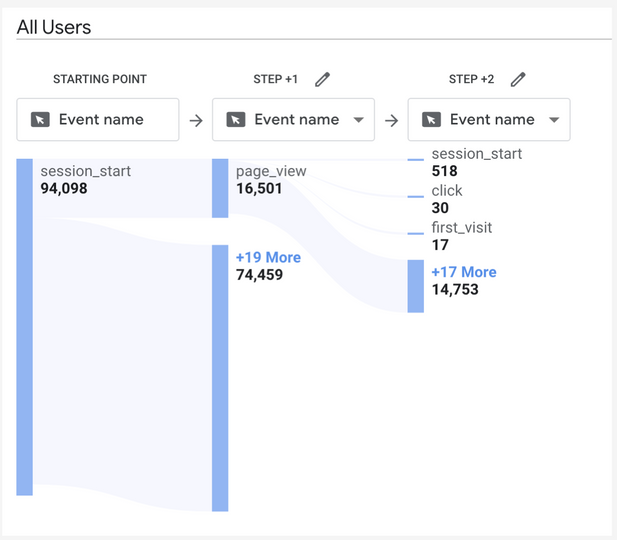Click the bar next to +19 More
617x540 pixels.
(x=220, y=378)
